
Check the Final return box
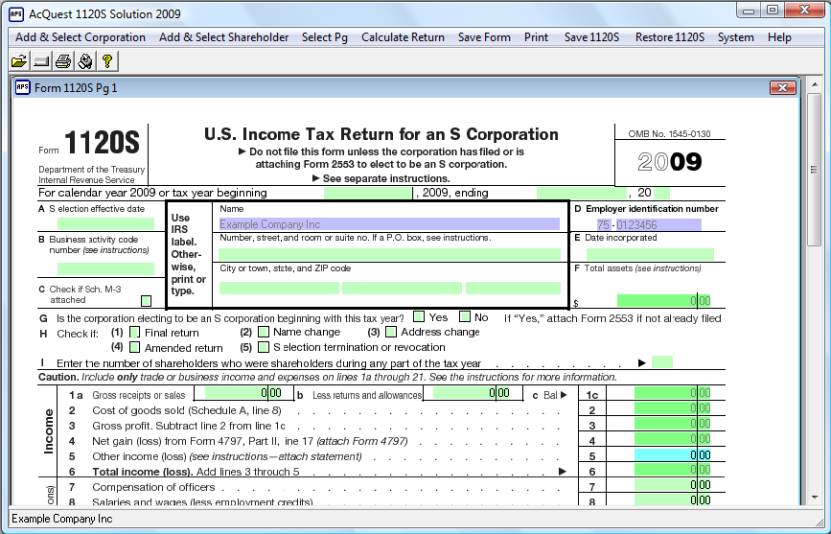click(135, 332)
